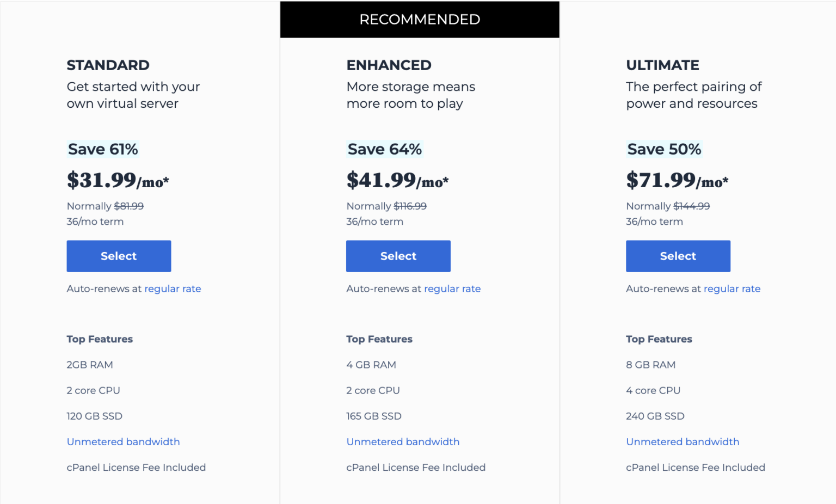Click the RECOMMENDED banner above Enhanced

[x=419, y=19]
